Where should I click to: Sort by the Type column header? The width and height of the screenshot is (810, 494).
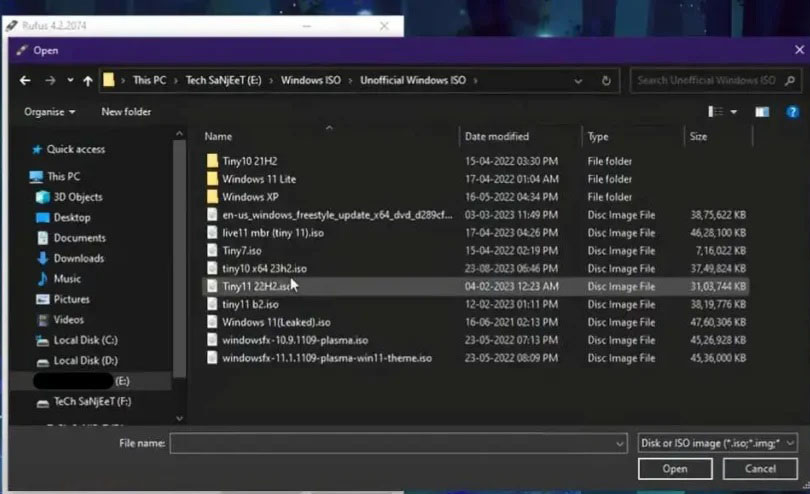click(598, 136)
